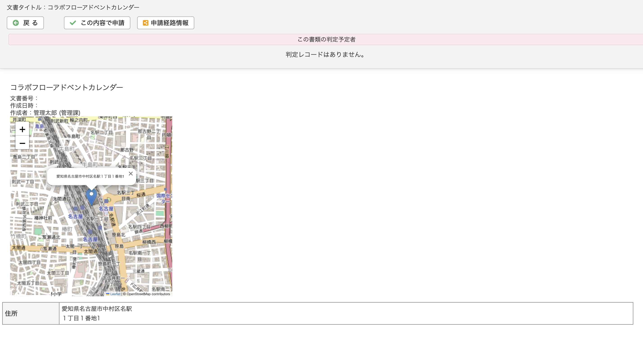The width and height of the screenshot is (643, 364).
Task: Click the zoom in (+) control on the map
Action: [x=22, y=130]
